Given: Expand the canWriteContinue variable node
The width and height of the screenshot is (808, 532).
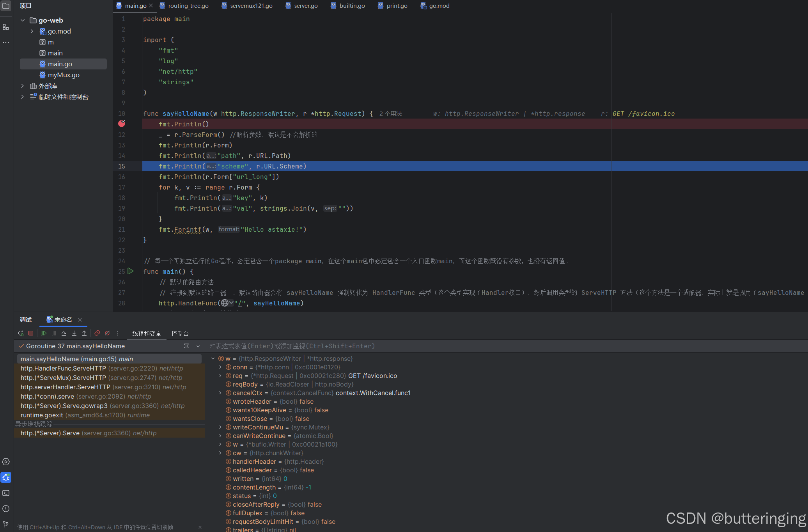Looking at the screenshot, I should tap(220, 436).
